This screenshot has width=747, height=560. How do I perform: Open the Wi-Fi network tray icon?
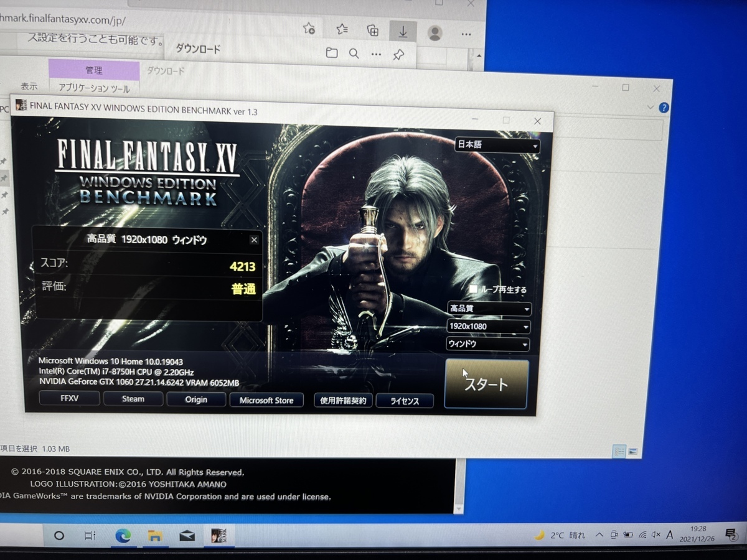[642, 535]
